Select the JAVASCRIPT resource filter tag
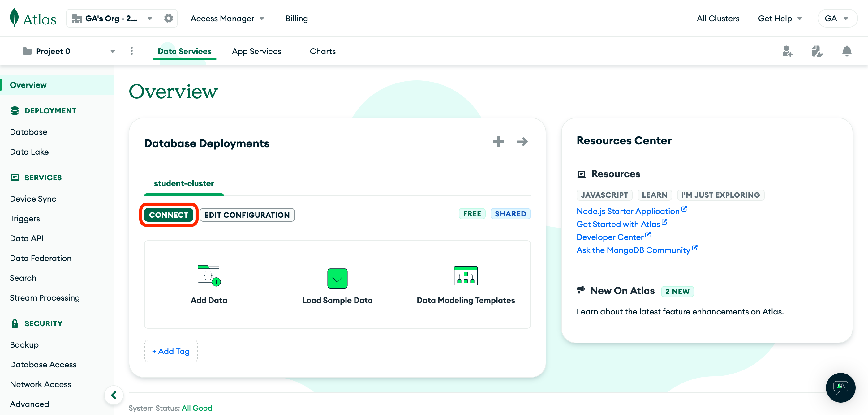Viewport: 868px width, 415px height. pyautogui.click(x=604, y=195)
